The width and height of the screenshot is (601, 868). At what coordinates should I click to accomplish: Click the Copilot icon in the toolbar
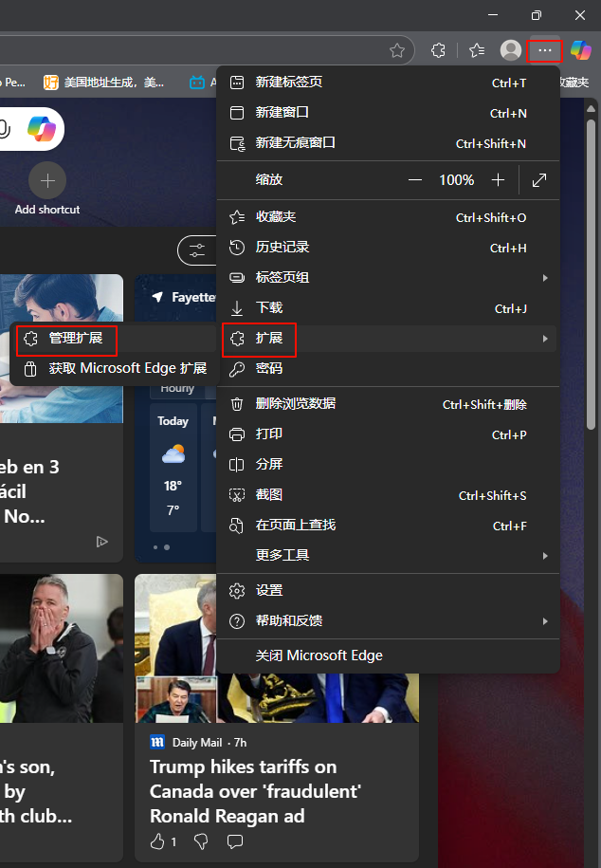pos(581,49)
